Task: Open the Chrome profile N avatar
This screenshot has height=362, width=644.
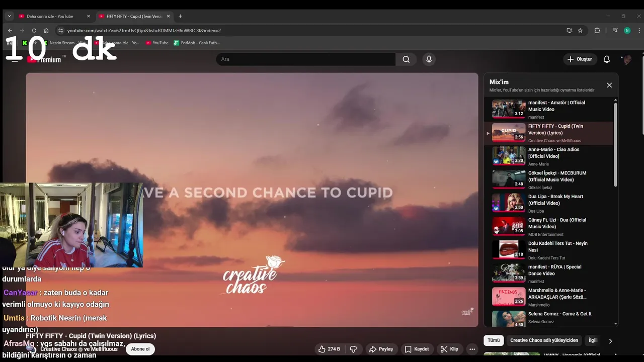Action: (627, 30)
